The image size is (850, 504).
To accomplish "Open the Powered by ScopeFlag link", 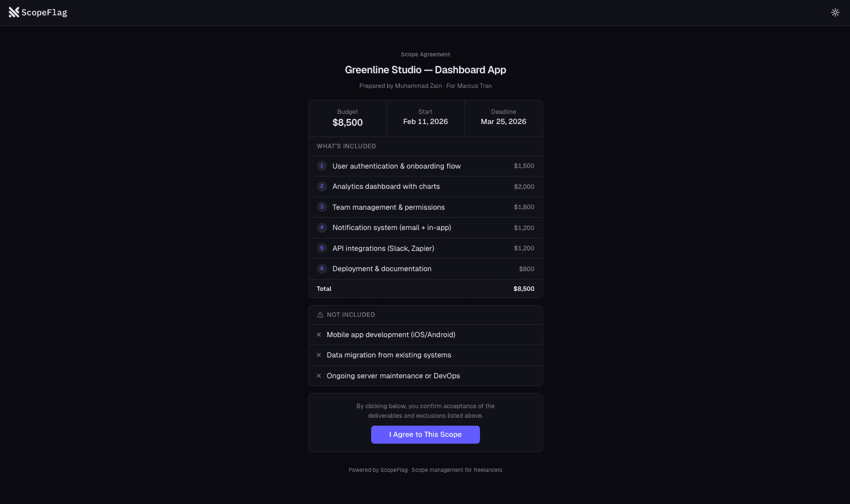I will [x=378, y=470].
